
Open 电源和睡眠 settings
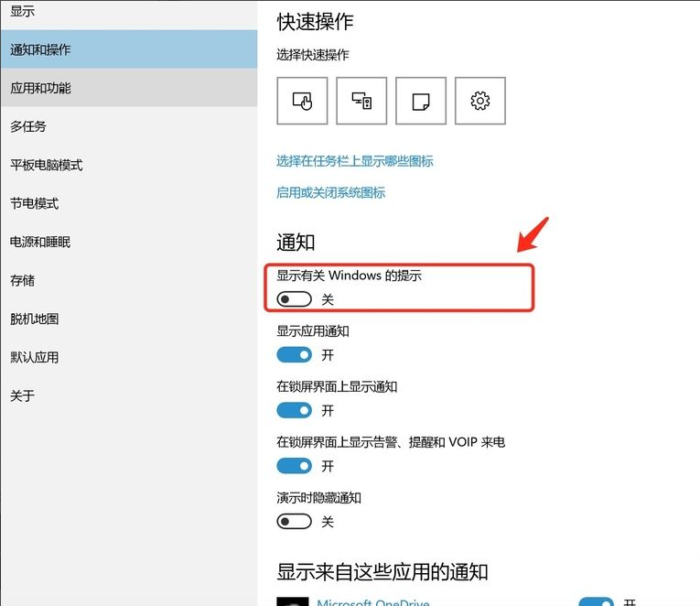click(x=40, y=242)
